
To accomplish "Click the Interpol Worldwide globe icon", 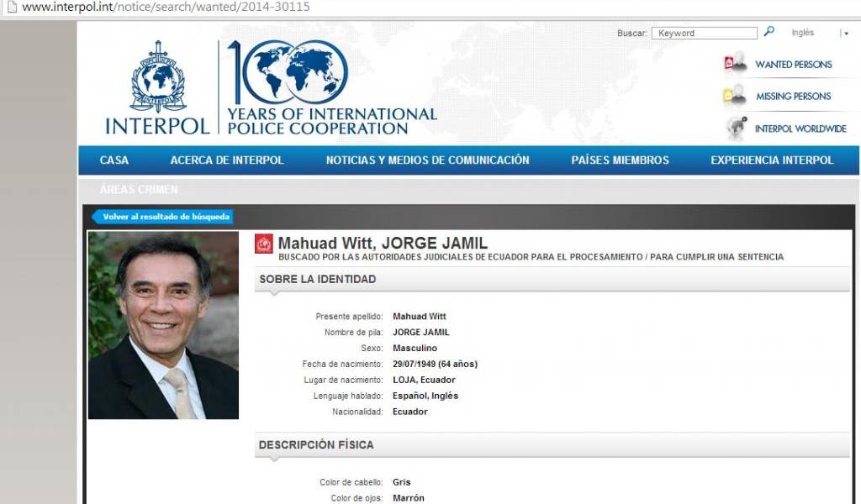I will pyautogui.click(x=735, y=128).
